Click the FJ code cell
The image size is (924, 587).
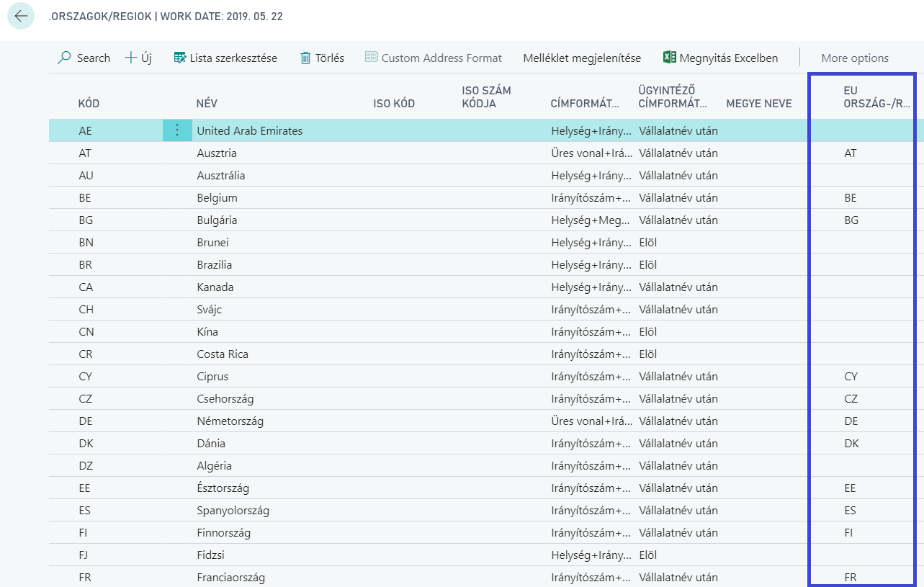[85, 555]
